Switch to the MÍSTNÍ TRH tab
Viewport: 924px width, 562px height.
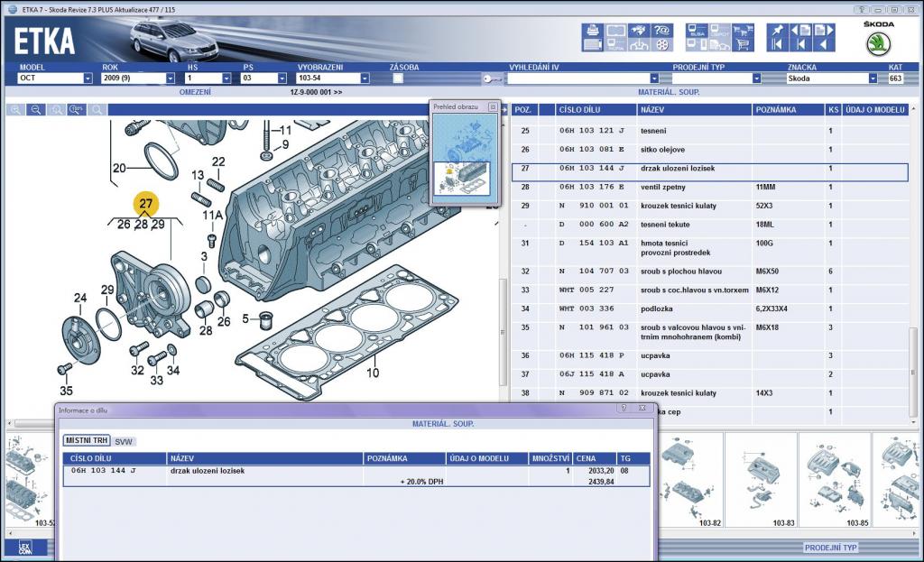(87, 440)
